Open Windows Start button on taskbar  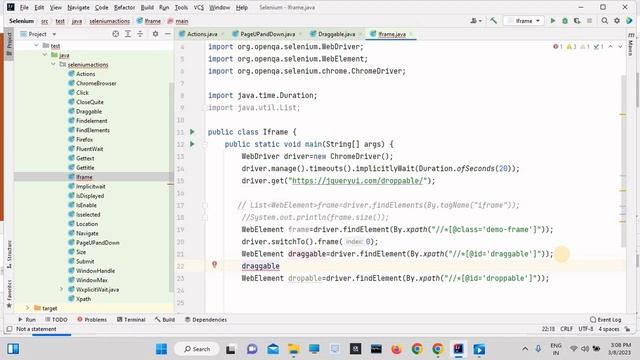(162, 349)
